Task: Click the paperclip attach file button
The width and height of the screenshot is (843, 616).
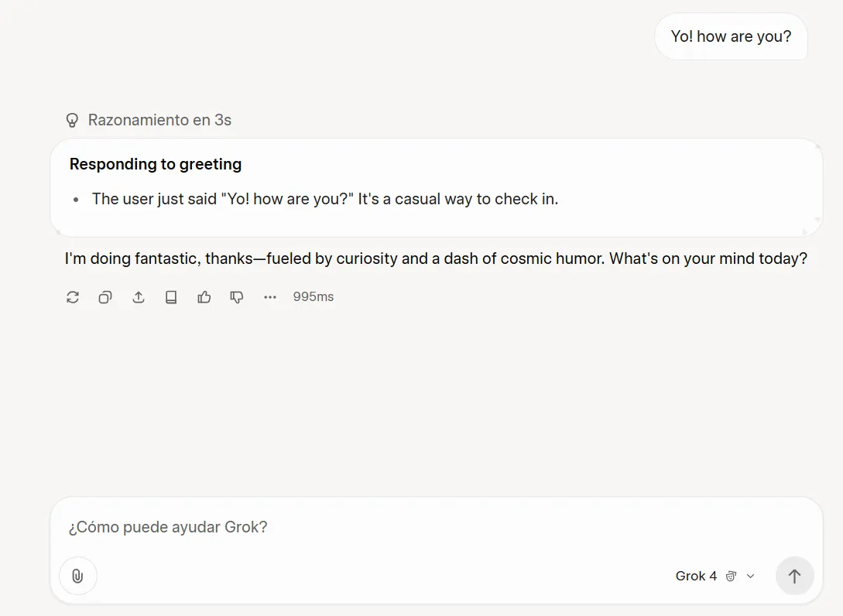Action: click(77, 576)
